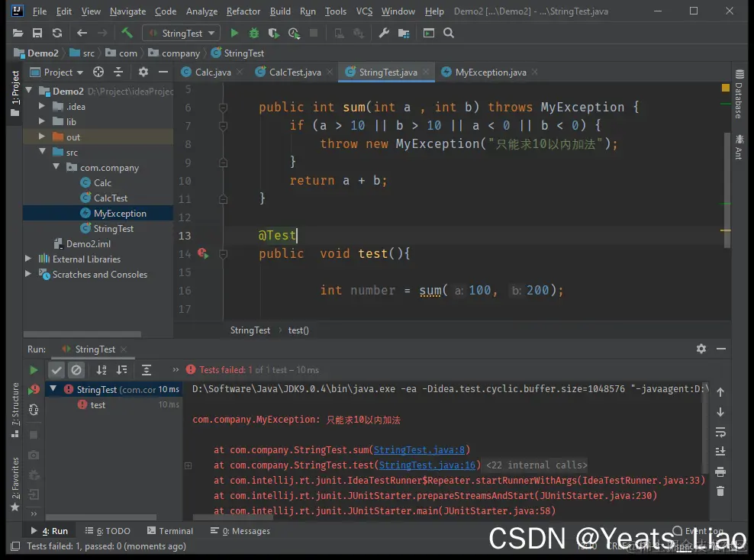Toggle scroll to end of console
Image resolution: width=754 pixels, height=560 pixels.
pyautogui.click(x=720, y=452)
